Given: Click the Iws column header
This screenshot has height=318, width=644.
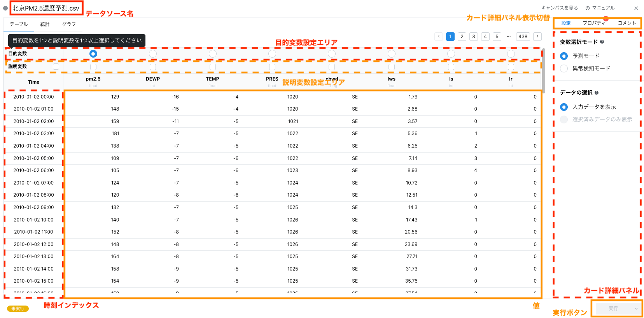Looking at the screenshot, I should click(392, 79).
